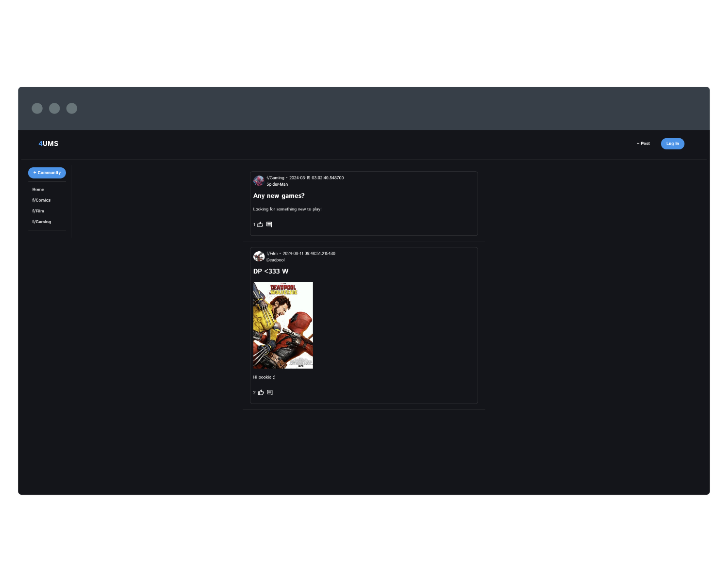Click Spider-Man's profile avatar
This screenshot has height=582, width=728.
[x=259, y=181]
